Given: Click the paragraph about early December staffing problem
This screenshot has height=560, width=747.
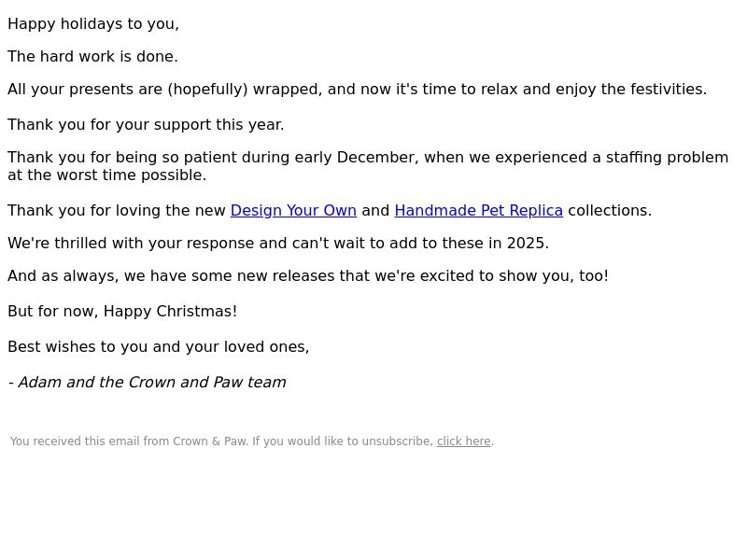Looking at the screenshot, I should (x=368, y=166).
